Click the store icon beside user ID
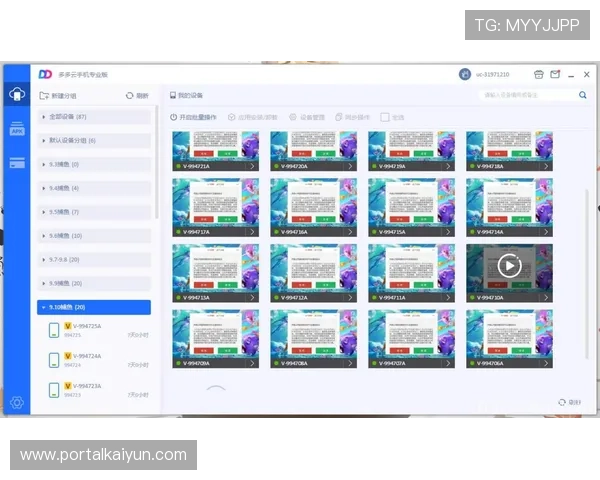This screenshot has height=480, width=600. pyautogui.click(x=539, y=74)
